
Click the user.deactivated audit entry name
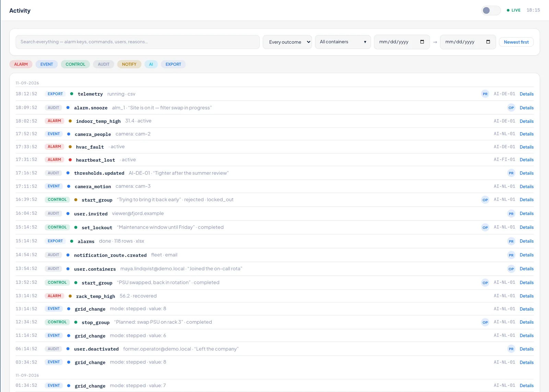click(x=96, y=349)
